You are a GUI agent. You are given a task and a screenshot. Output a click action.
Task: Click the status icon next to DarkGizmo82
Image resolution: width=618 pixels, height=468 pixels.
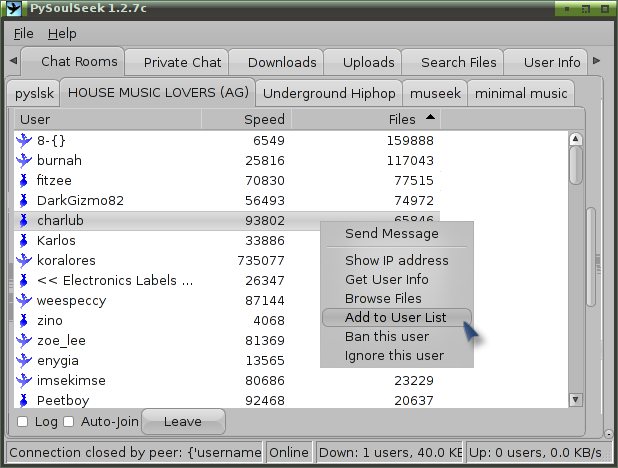(x=24, y=200)
